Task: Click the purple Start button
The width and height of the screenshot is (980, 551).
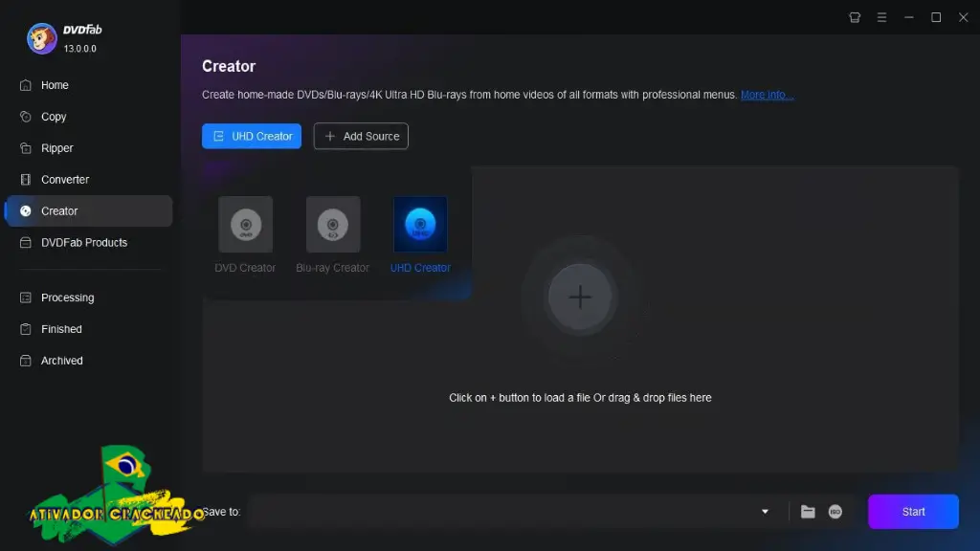Action: [x=913, y=512]
